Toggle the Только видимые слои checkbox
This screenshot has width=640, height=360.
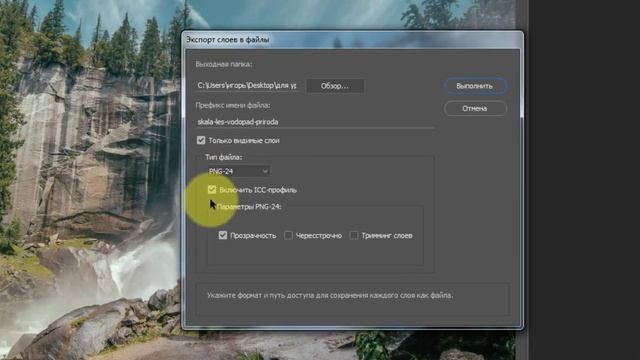(x=201, y=140)
